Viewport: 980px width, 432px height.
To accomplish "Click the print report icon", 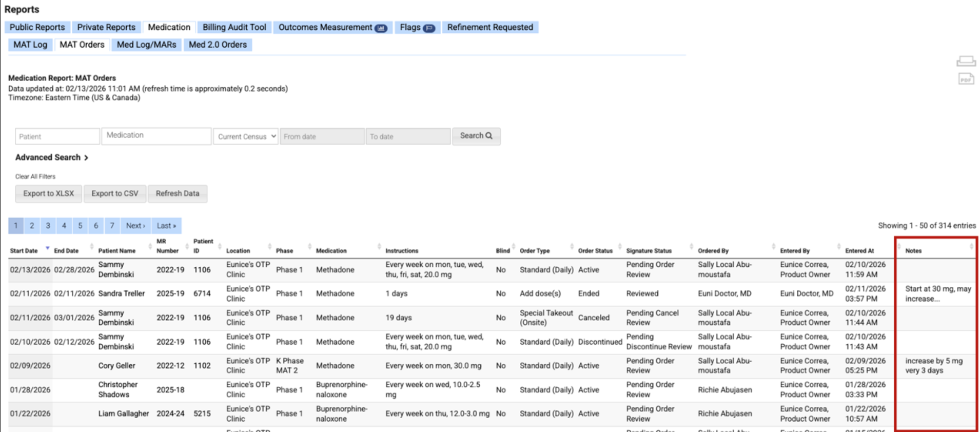I will click(966, 61).
